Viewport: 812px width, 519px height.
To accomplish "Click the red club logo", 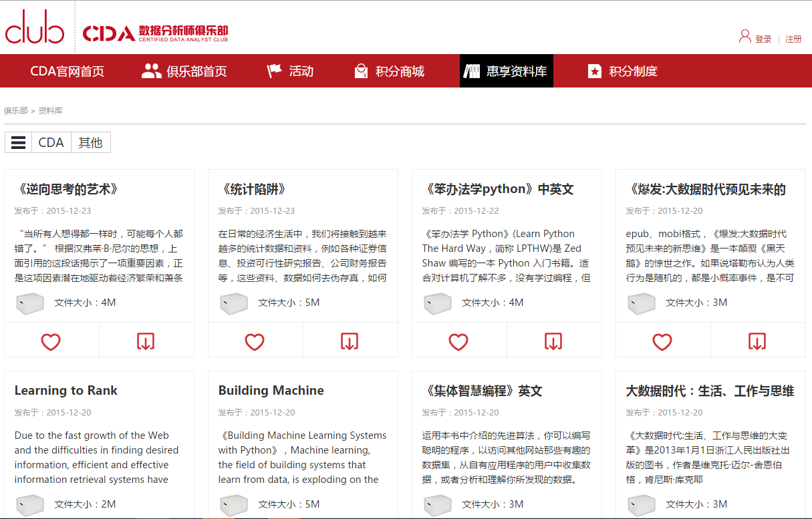I will (x=35, y=27).
